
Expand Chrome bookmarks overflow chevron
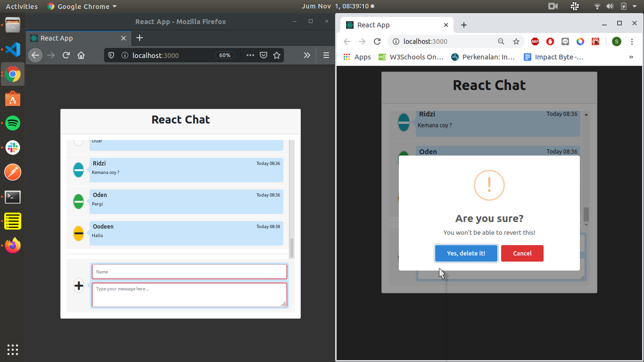point(631,57)
